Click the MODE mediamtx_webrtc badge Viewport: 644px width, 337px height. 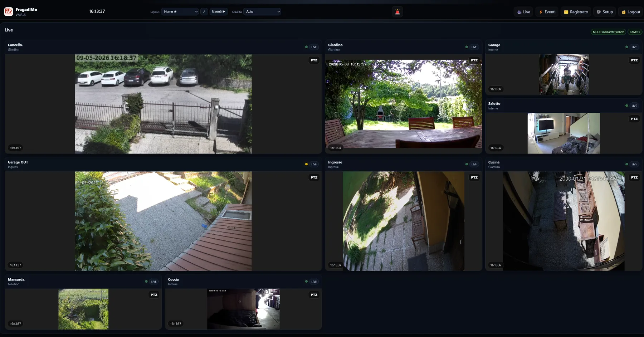coord(608,32)
